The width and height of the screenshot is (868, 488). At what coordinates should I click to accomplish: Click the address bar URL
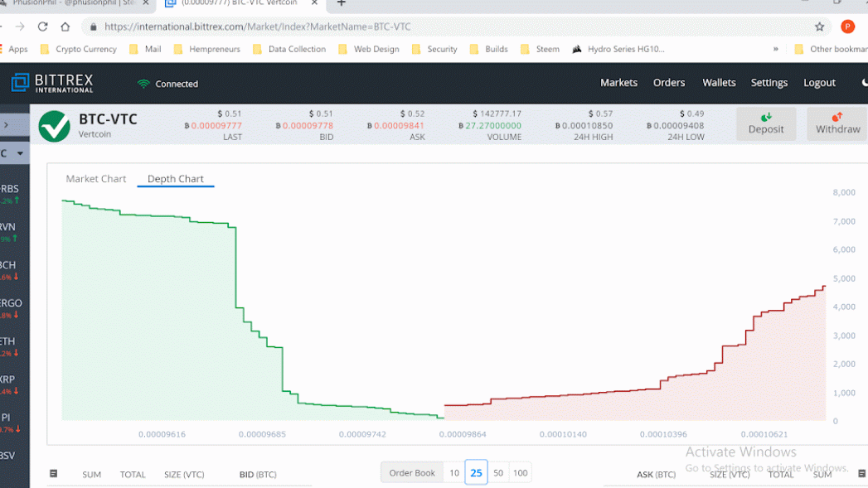pyautogui.click(x=257, y=27)
